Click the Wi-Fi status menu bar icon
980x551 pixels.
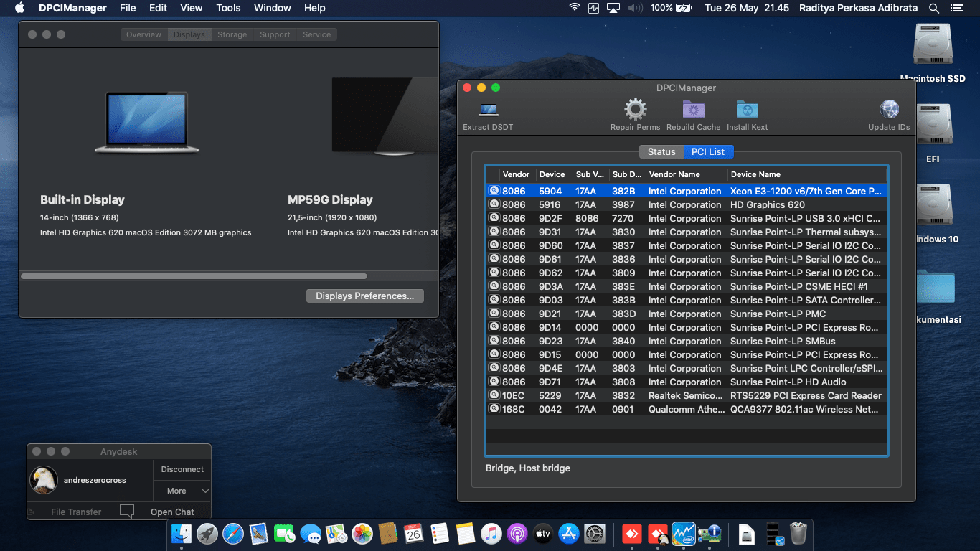click(574, 8)
